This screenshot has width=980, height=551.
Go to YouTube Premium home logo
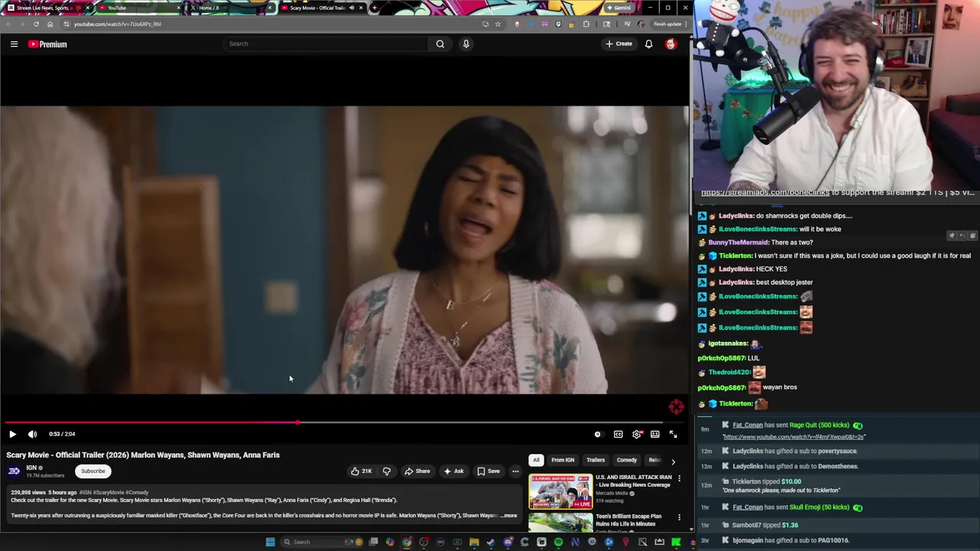(47, 44)
